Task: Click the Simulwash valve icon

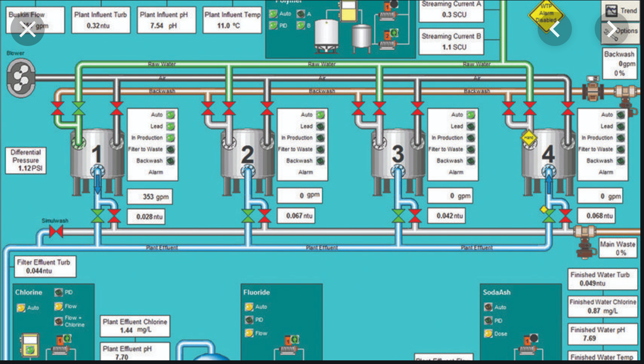Action: (56, 231)
